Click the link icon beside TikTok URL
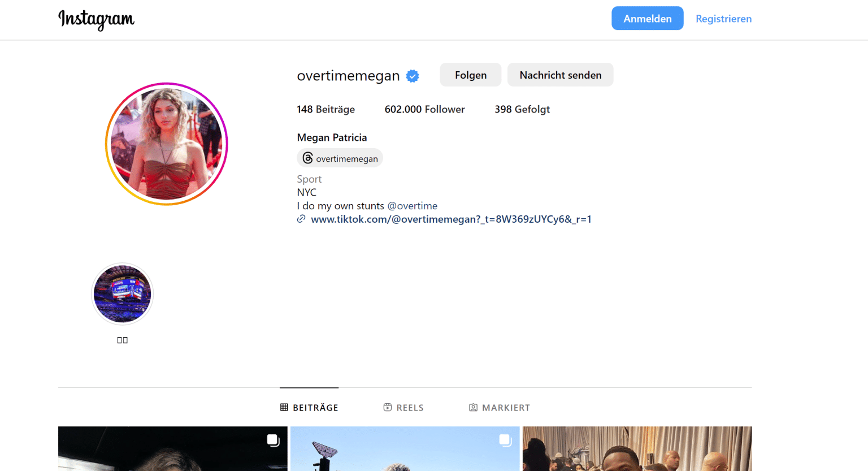Image resolution: width=868 pixels, height=471 pixels. click(x=301, y=219)
